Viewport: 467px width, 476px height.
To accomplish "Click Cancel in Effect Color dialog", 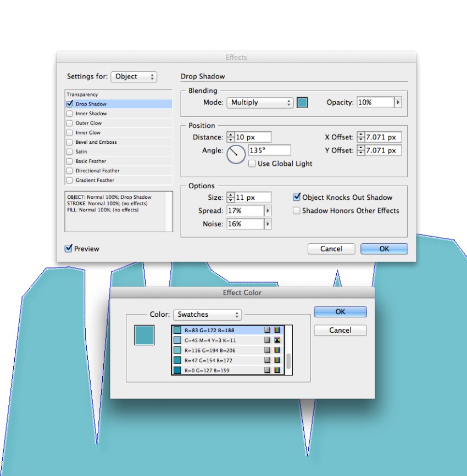I will [340, 331].
